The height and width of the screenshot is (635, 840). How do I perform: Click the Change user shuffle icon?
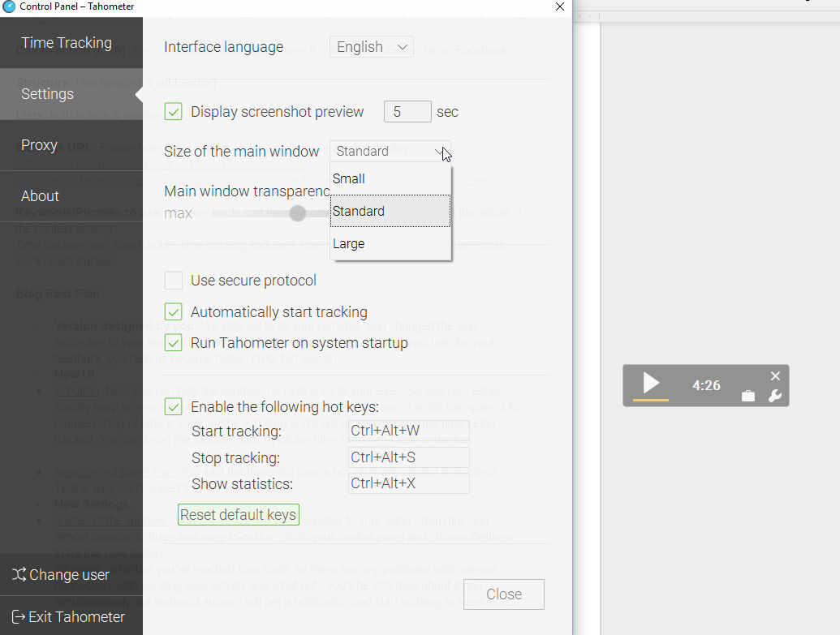tap(19, 574)
